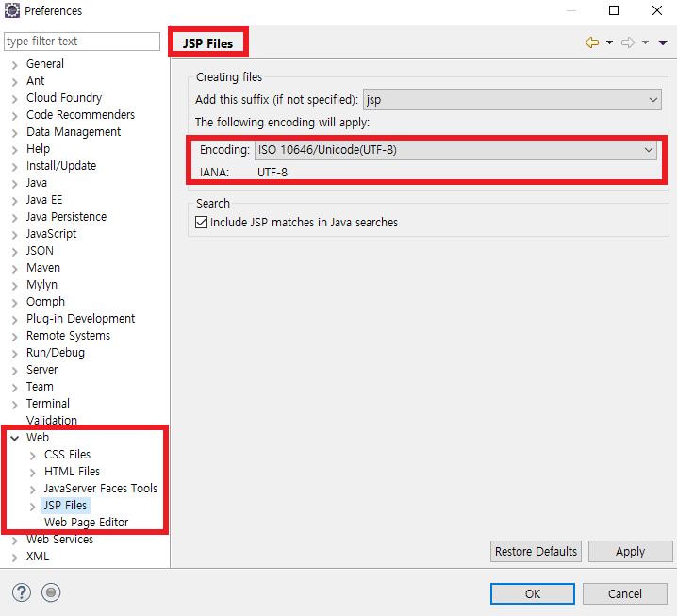Expand the CSS Files node
Viewport: 677px width, 616px height.
(33, 456)
